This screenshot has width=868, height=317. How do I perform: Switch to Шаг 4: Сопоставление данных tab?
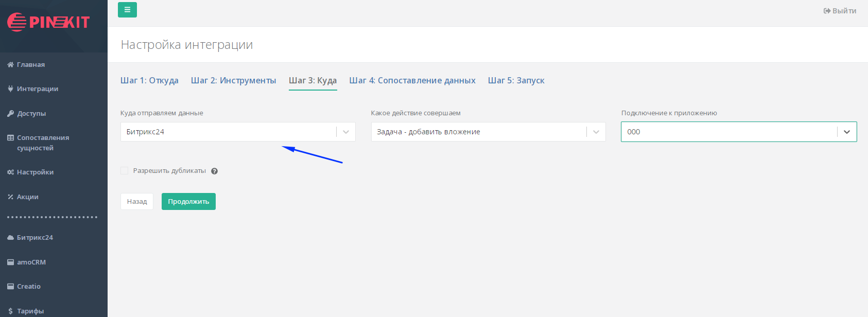(412, 81)
